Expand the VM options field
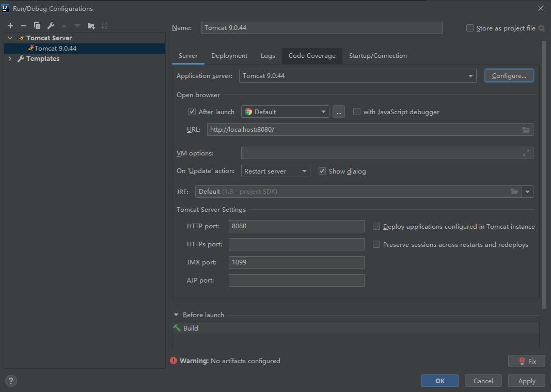The image size is (551, 392). coord(526,153)
